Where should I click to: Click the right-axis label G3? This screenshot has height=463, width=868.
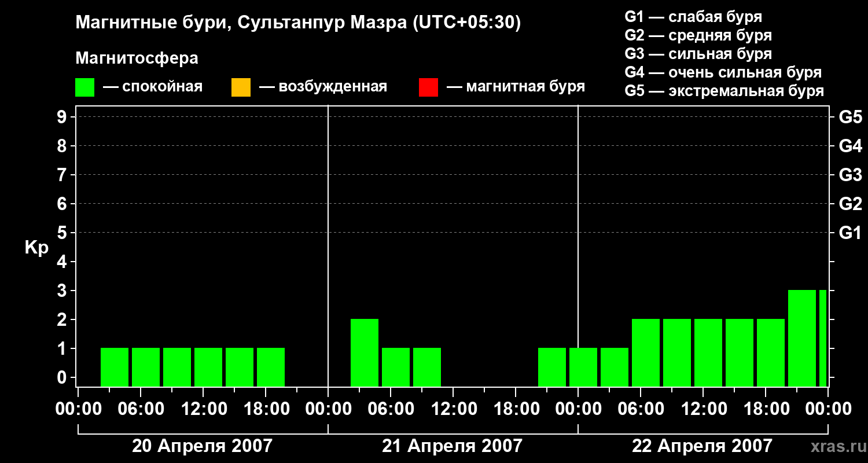pyautogui.click(x=851, y=175)
